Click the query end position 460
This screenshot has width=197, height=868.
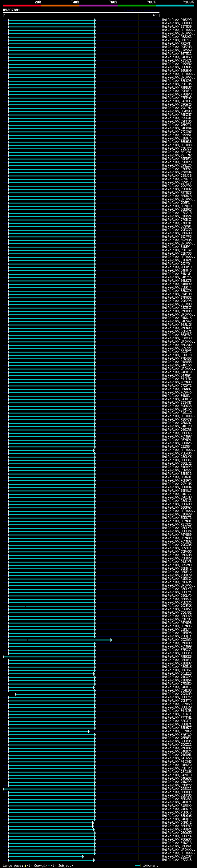(x=155, y=15)
